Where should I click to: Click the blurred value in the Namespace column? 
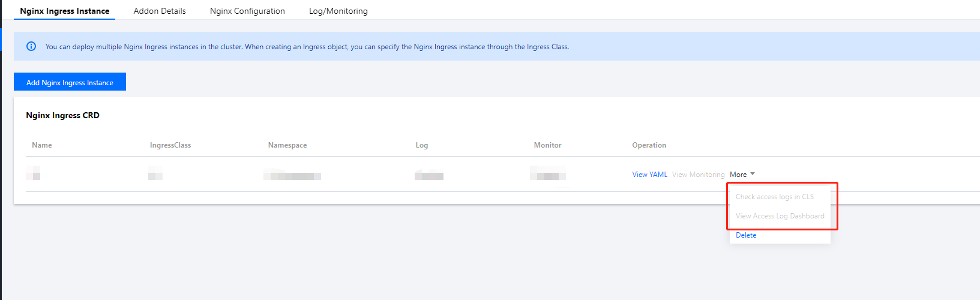coord(292,176)
